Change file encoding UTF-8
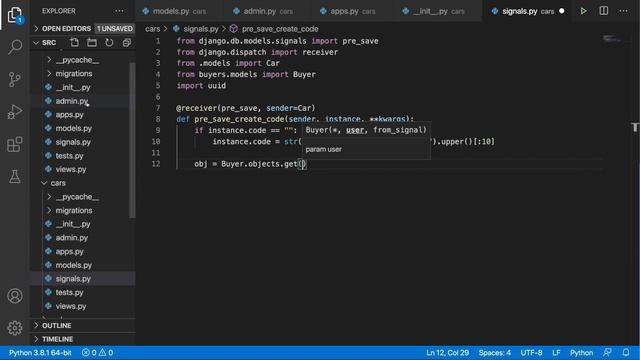 click(x=531, y=353)
